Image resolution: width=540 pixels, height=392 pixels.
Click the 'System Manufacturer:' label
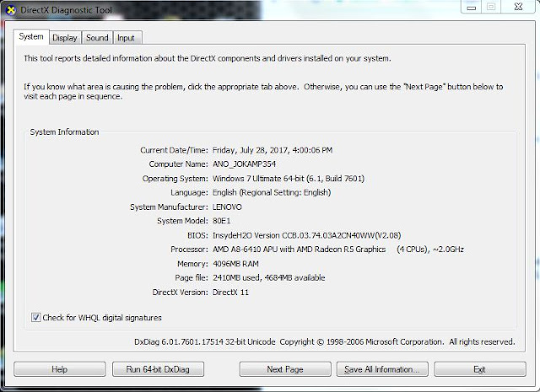pos(169,207)
